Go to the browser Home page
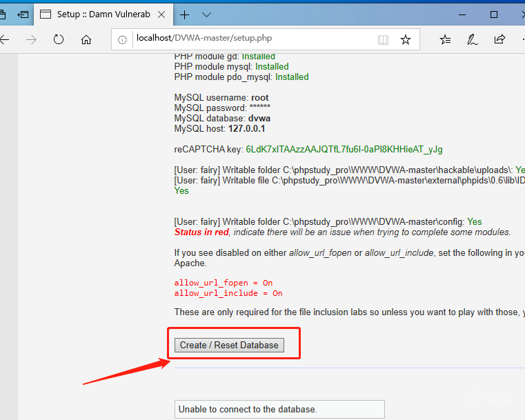The width and height of the screenshot is (525, 420). coord(86,39)
